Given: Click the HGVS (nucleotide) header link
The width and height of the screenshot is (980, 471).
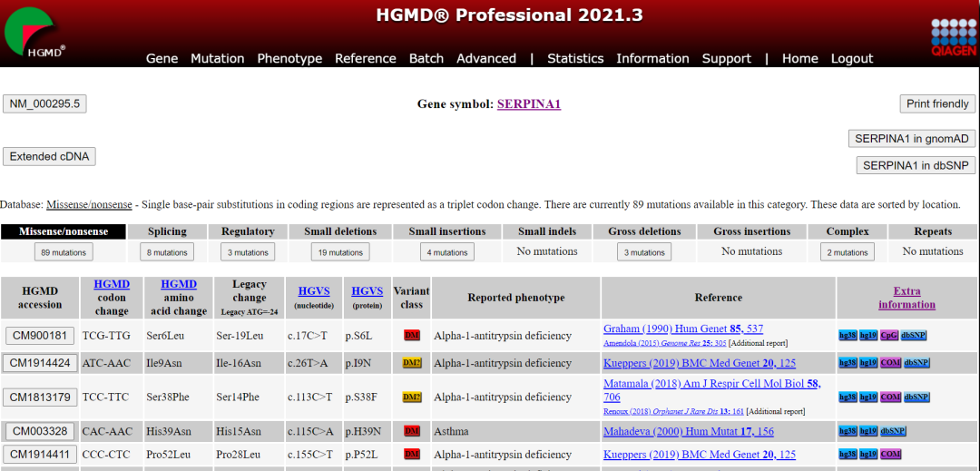Looking at the screenshot, I should (x=314, y=290).
